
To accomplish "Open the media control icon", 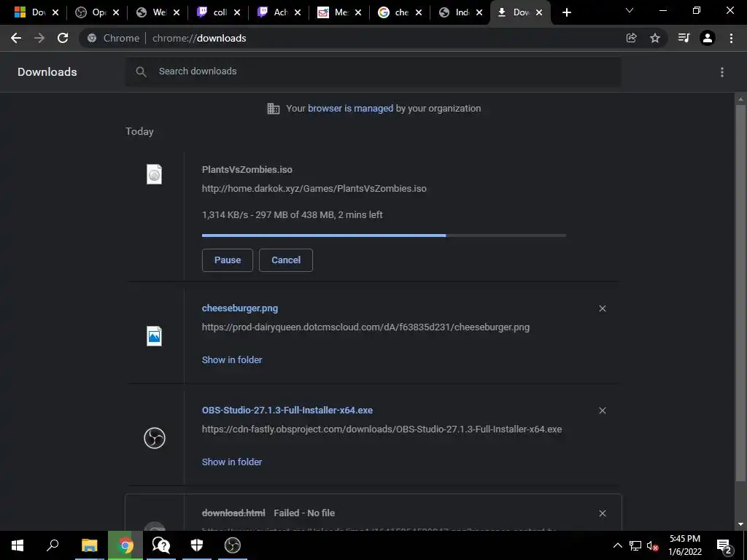I will (x=684, y=38).
